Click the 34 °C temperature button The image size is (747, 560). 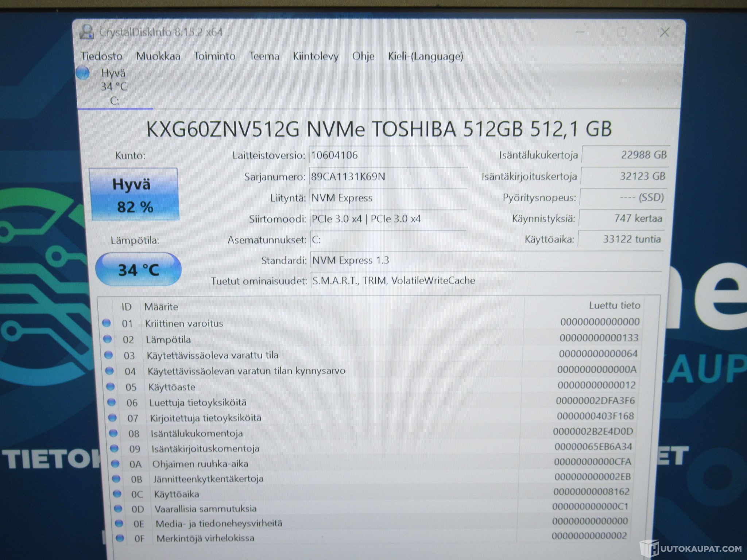[139, 270]
